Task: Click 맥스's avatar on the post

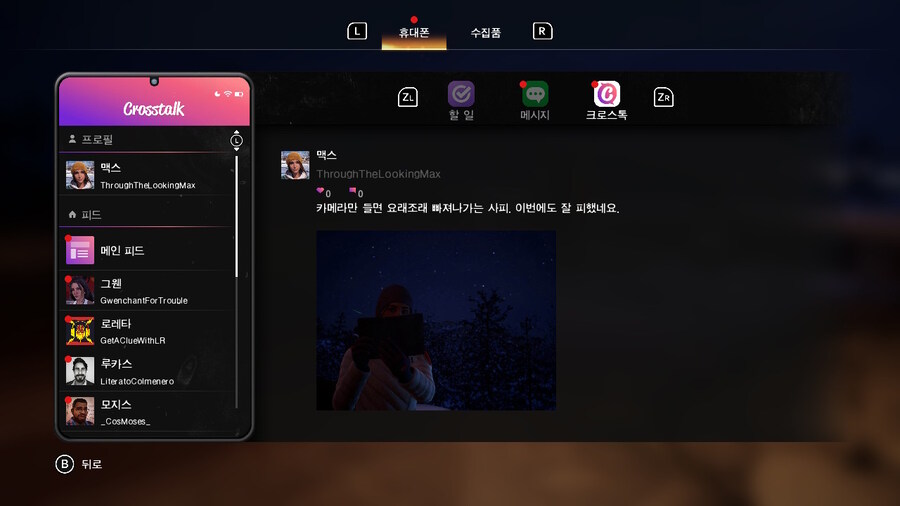Action: click(295, 165)
